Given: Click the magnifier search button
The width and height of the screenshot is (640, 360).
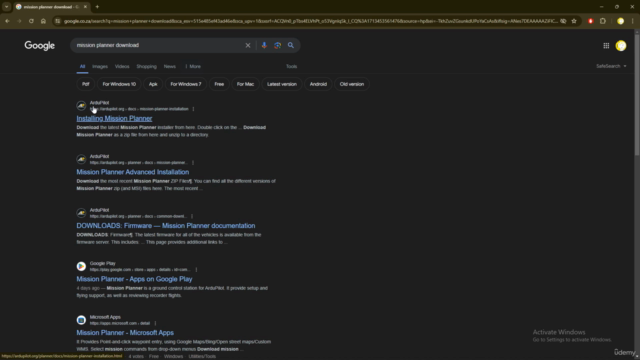Looking at the screenshot, I should point(291,45).
